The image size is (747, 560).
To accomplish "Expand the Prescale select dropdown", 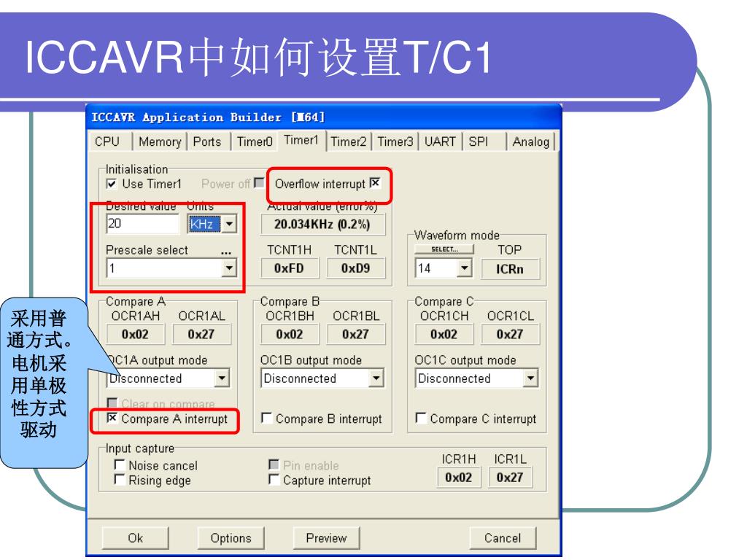I will [x=229, y=268].
